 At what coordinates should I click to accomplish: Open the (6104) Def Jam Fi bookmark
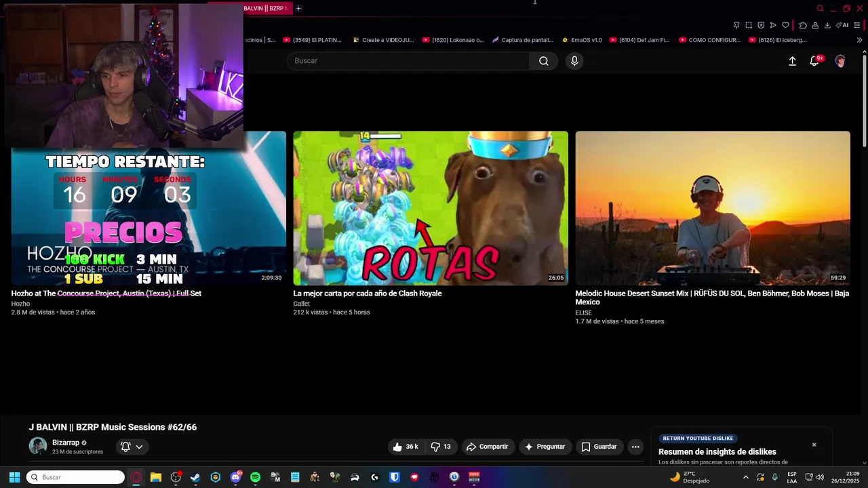click(639, 40)
